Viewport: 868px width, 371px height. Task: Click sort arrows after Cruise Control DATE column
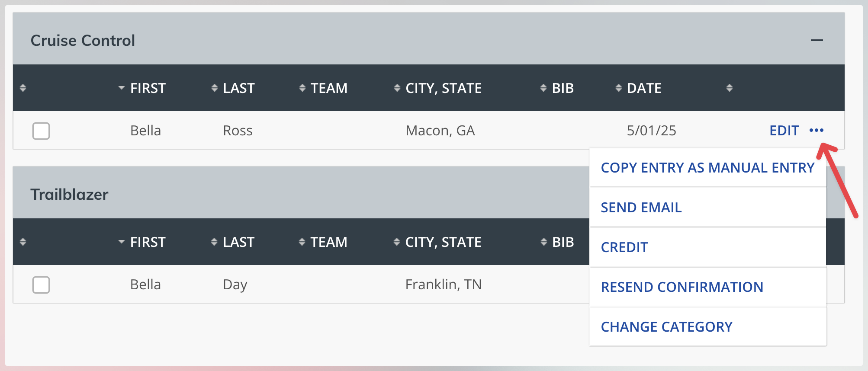730,88
